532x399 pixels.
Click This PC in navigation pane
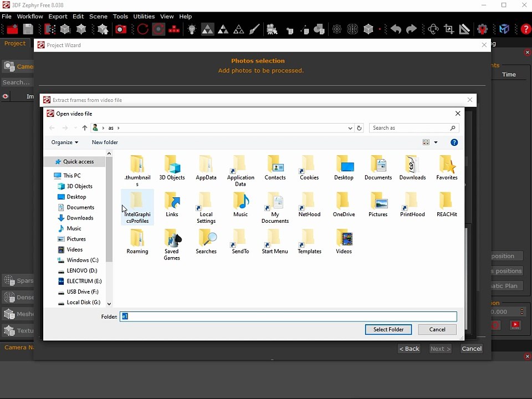[72, 176]
